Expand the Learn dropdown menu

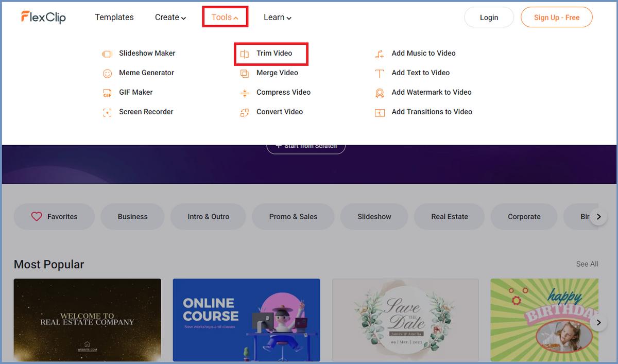tap(277, 18)
